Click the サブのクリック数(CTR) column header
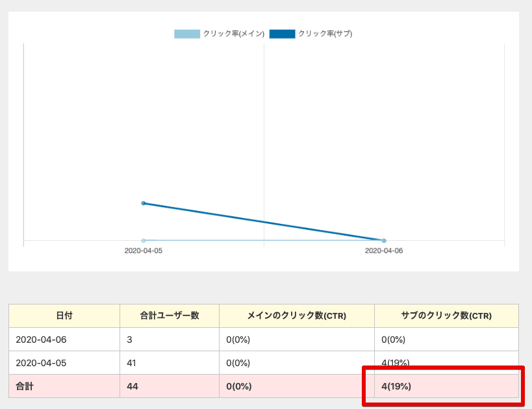Image resolution: width=532 pixels, height=409 pixels. click(x=446, y=316)
